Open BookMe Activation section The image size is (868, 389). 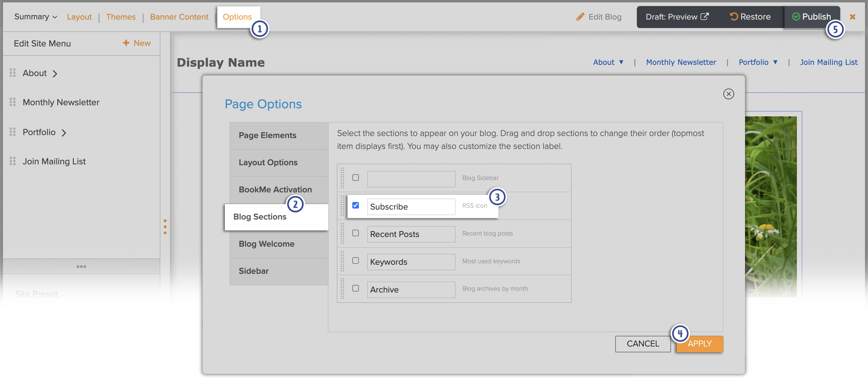279,190
